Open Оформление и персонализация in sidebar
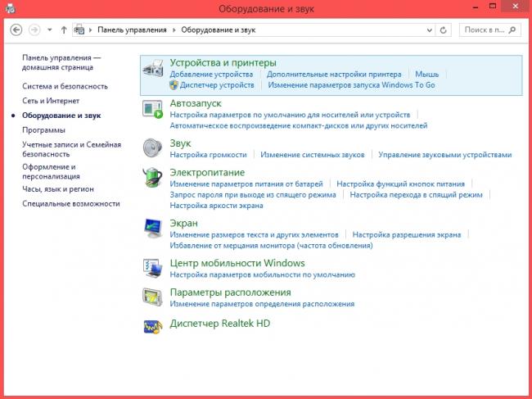 click(51, 171)
